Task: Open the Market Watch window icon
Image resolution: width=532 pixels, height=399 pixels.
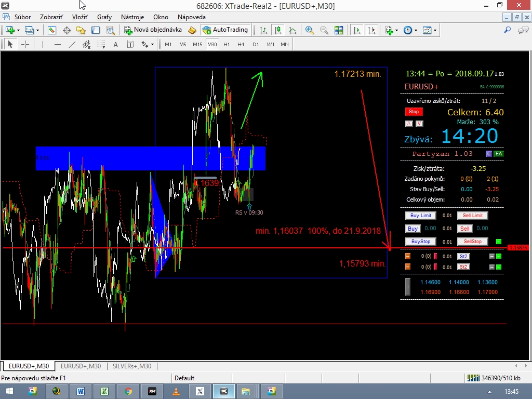Action: tap(52, 30)
